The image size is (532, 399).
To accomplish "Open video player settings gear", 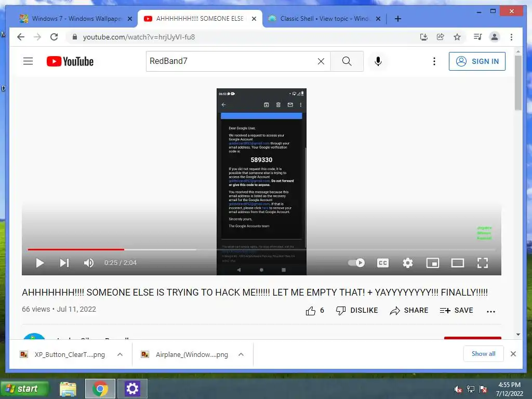I will (408, 263).
